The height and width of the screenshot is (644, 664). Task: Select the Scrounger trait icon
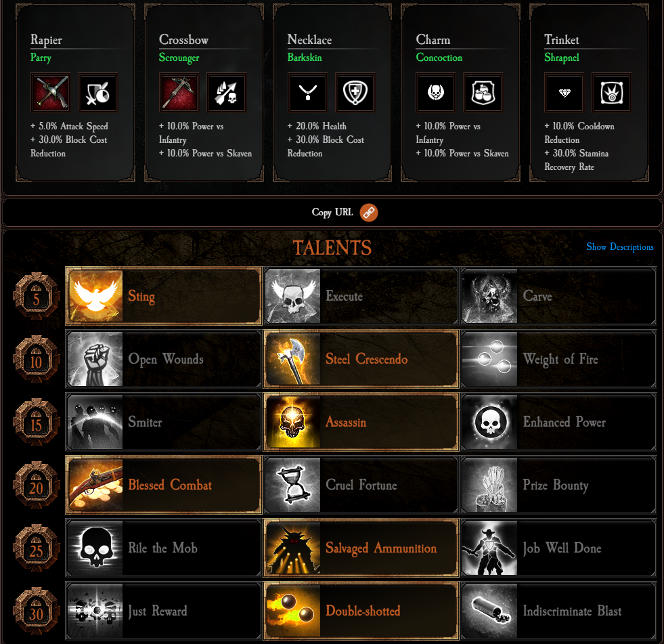coord(226,92)
